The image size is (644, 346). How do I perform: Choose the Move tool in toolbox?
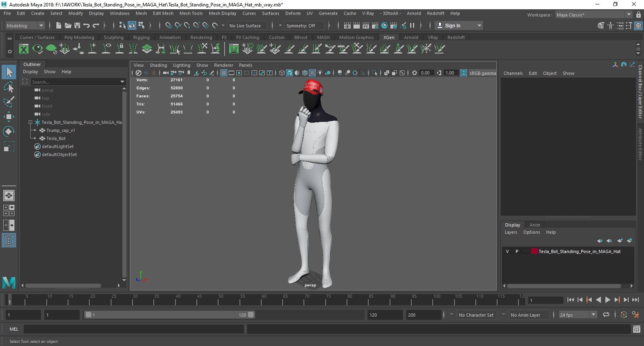(x=9, y=117)
